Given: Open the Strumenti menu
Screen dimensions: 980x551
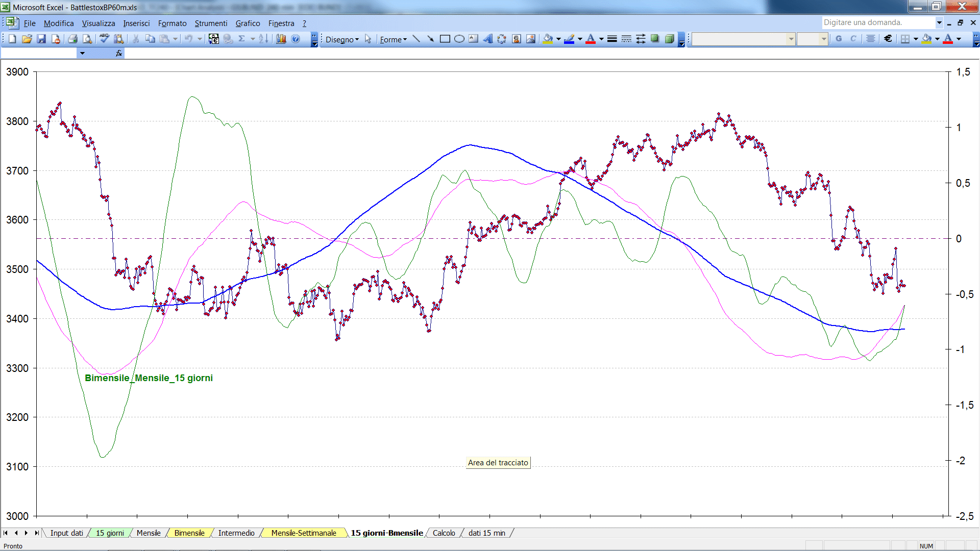Looking at the screenshot, I should point(211,23).
